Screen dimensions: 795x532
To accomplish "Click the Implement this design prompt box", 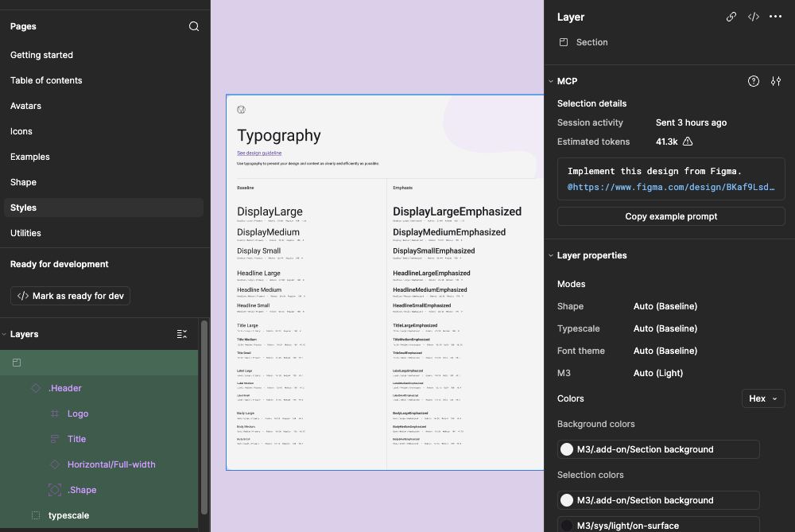I will 671,179.
